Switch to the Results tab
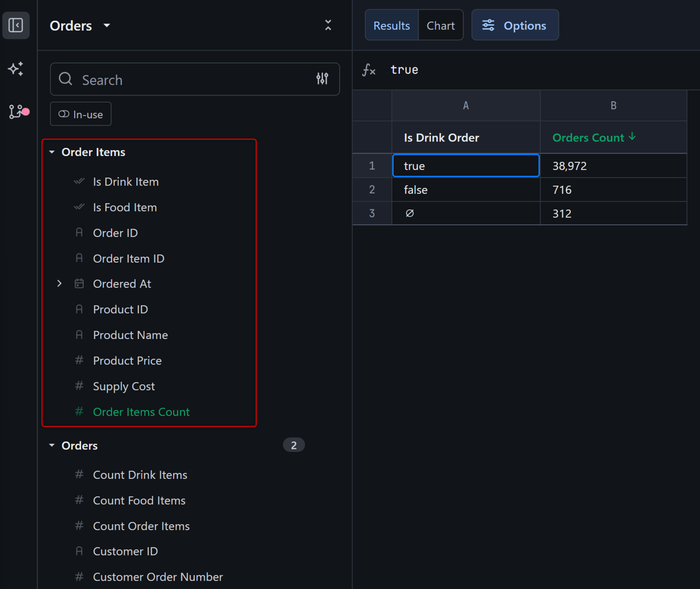The width and height of the screenshot is (700, 589). coord(392,25)
